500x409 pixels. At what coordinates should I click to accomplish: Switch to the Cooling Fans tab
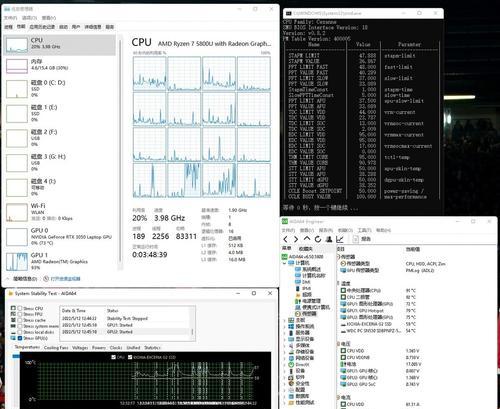[56, 347]
